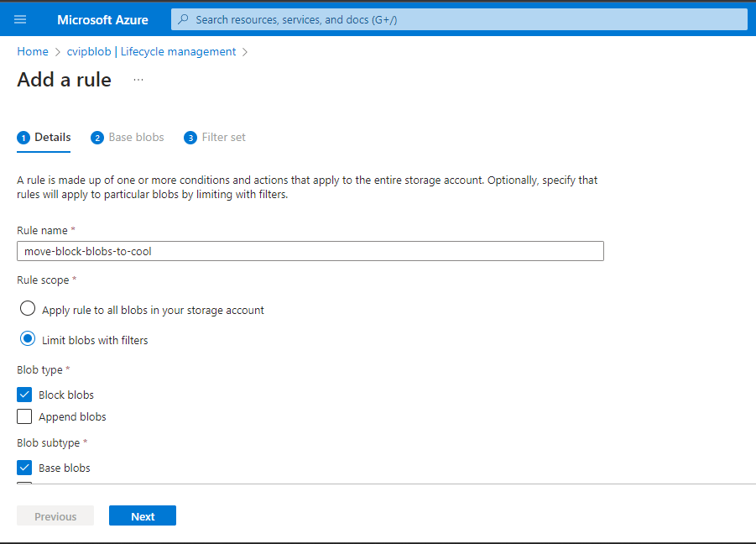Click the step 3 circle icon

point(190,138)
